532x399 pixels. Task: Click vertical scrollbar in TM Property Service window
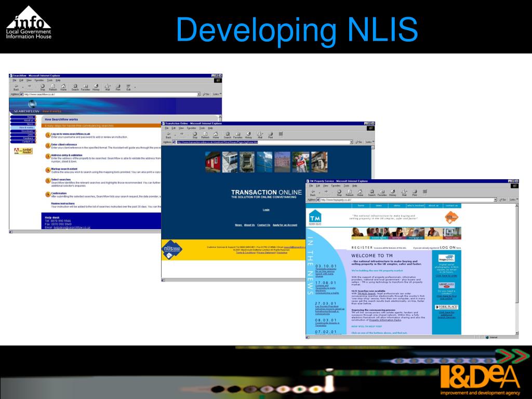(517, 269)
